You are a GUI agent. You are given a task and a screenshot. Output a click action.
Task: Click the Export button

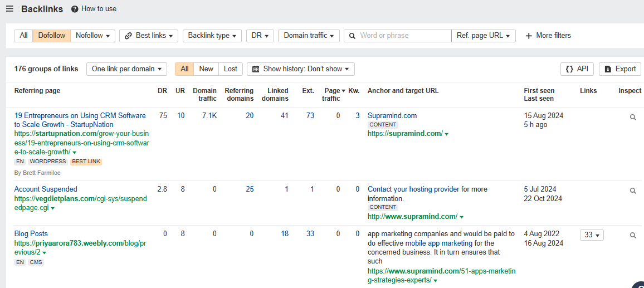point(620,69)
